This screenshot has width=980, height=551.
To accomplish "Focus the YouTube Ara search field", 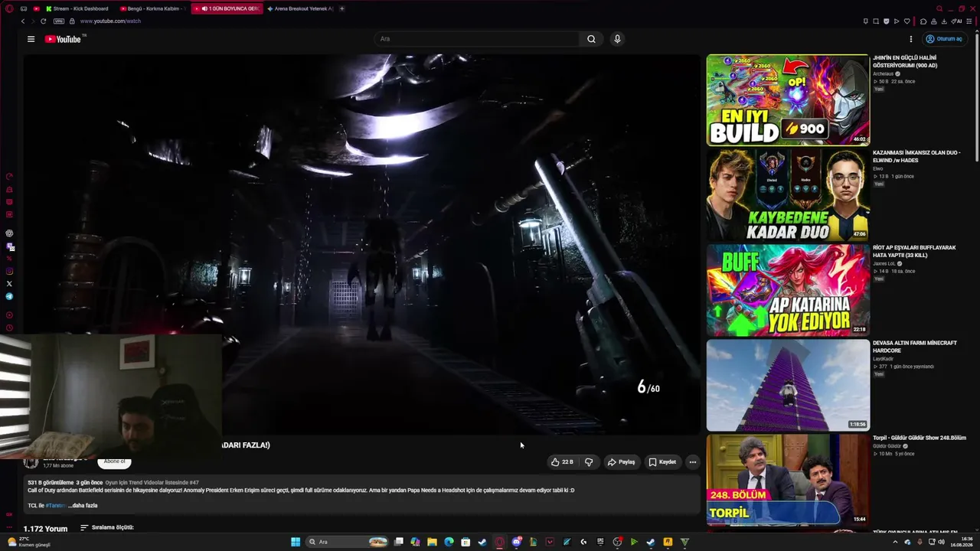I will tap(479, 39).
